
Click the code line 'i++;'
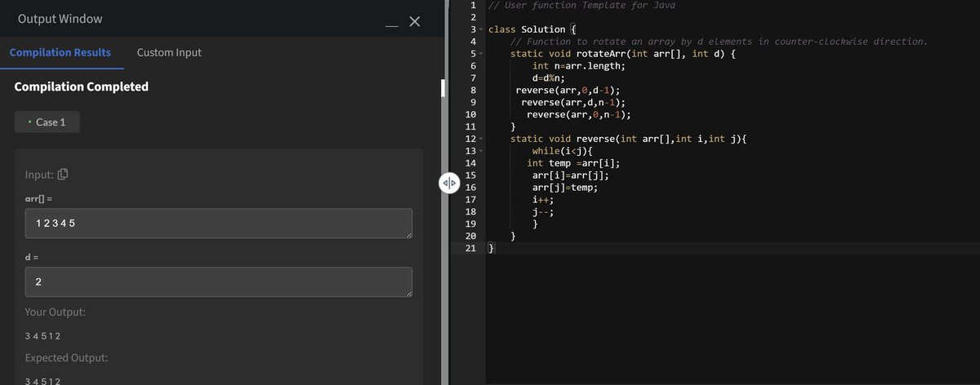tap(543, 200)
